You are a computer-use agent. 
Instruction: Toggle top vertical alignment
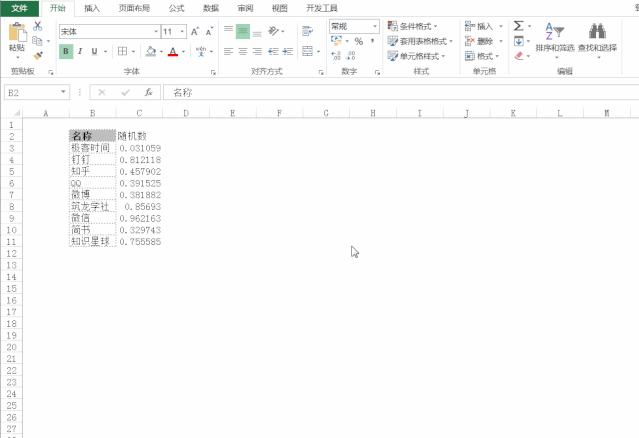pos(228,31)
